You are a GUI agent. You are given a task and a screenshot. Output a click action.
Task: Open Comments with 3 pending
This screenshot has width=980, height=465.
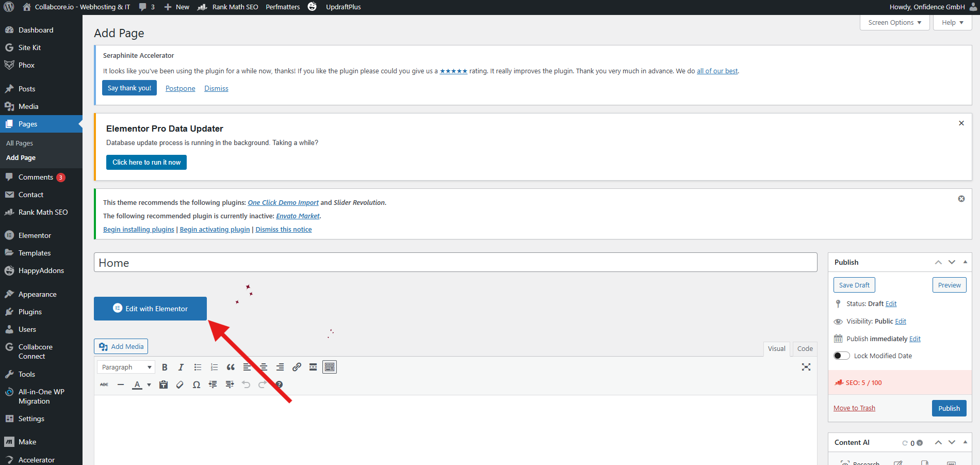[41, 177]
